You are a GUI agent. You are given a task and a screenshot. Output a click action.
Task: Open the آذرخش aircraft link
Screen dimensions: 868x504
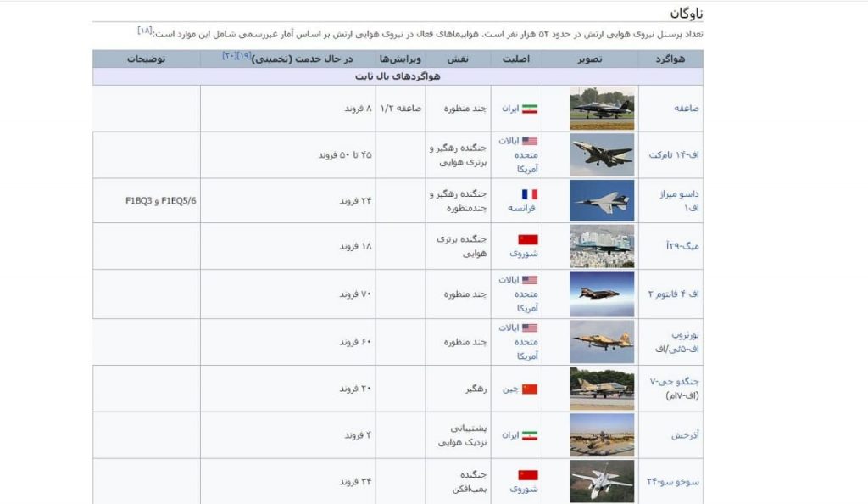point(685,435)
